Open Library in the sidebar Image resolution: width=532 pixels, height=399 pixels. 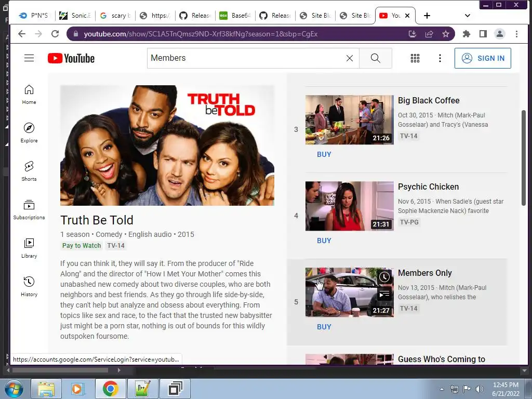coord(29,248)
